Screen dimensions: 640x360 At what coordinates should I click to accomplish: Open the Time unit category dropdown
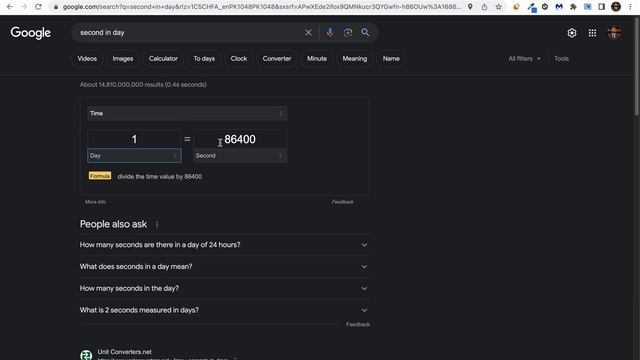point(187,113)
